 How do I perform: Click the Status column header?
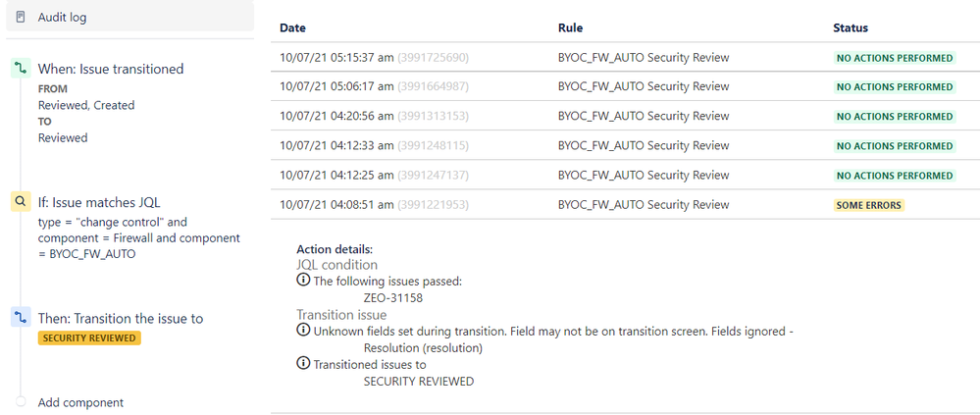coord(850,27)
